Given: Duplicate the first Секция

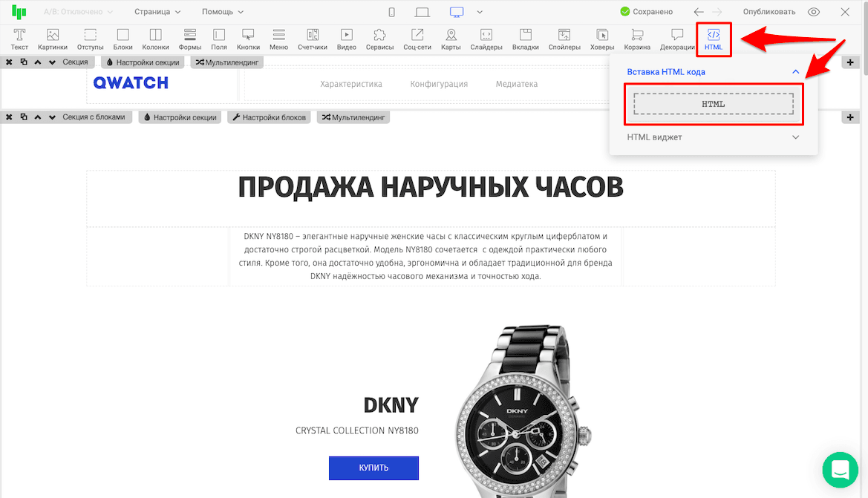Looking at the screenshot, I should point(23,62).
